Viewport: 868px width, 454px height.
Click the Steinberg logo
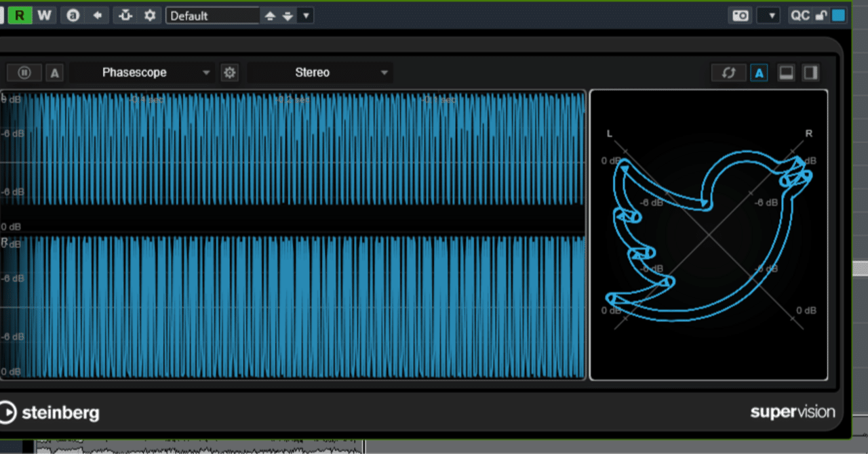pos(50,412)
